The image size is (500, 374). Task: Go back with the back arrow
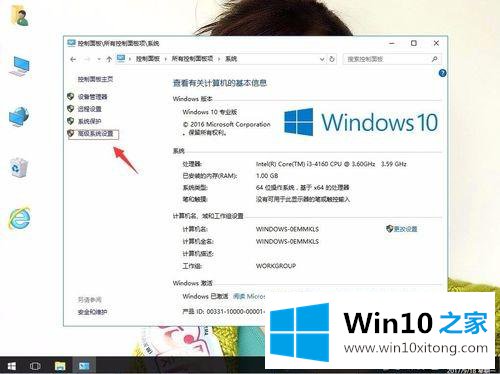(73, 59)
